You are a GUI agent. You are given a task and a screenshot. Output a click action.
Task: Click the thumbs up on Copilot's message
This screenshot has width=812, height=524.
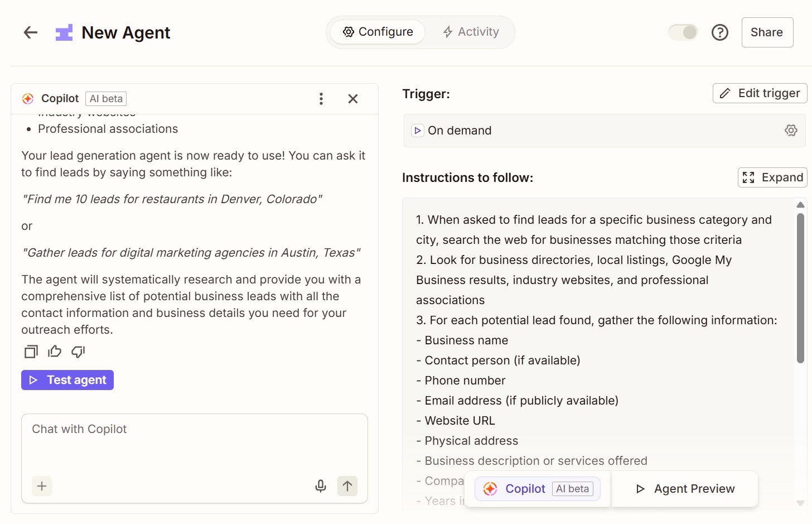pyautogui.click(x=54, y=352)
